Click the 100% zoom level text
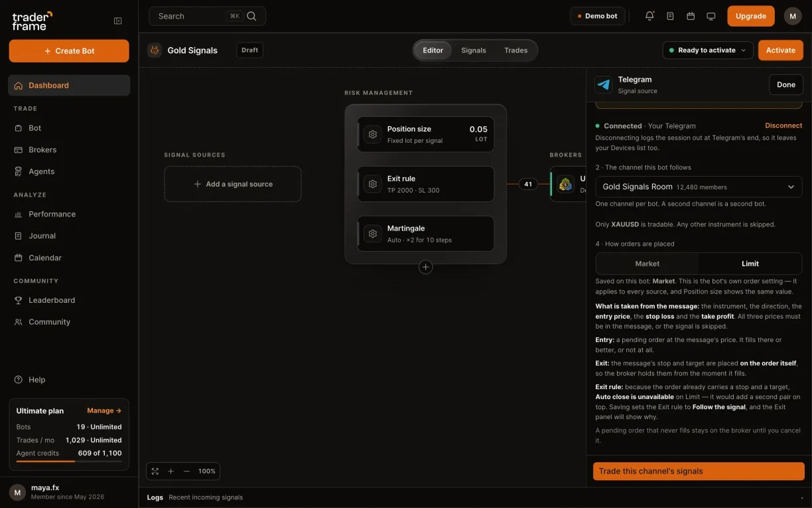The image size is (812, 508). coord(207,471)
